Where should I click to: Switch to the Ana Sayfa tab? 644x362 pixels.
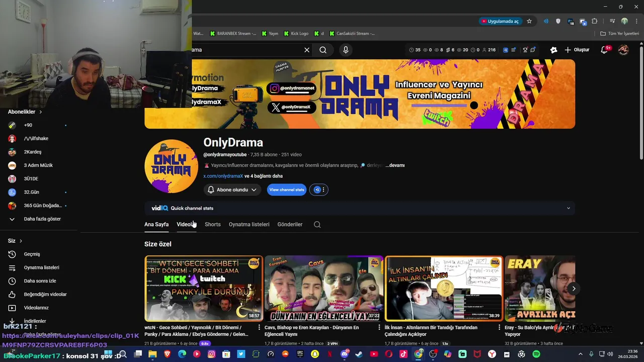point(156,224)
